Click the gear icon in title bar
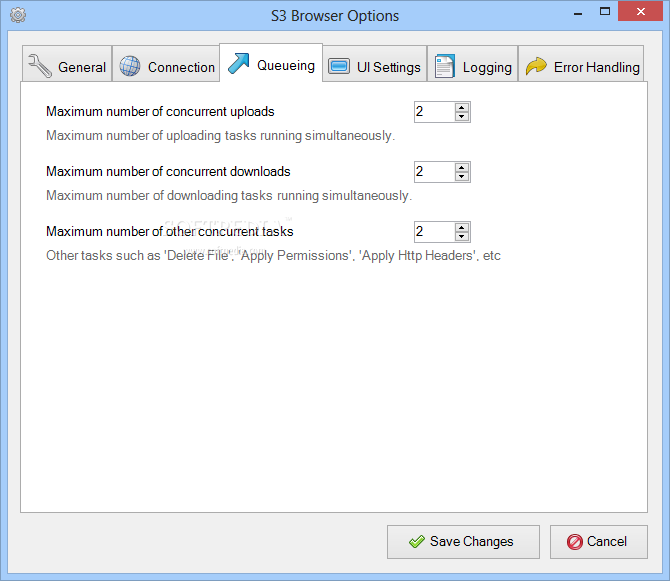 tap(18, 15)
